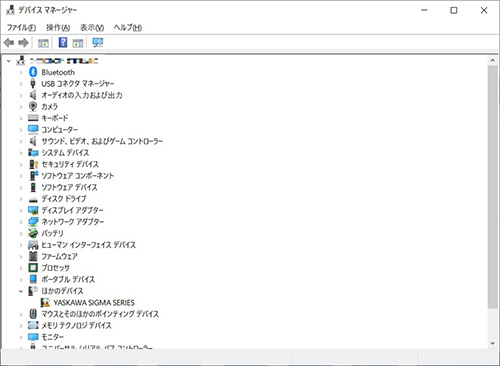Viewport: 500px width, 366px height.
Task: Click the YASKAWA SIGMA SERIES warning icon
Action: tap(45, 302)
